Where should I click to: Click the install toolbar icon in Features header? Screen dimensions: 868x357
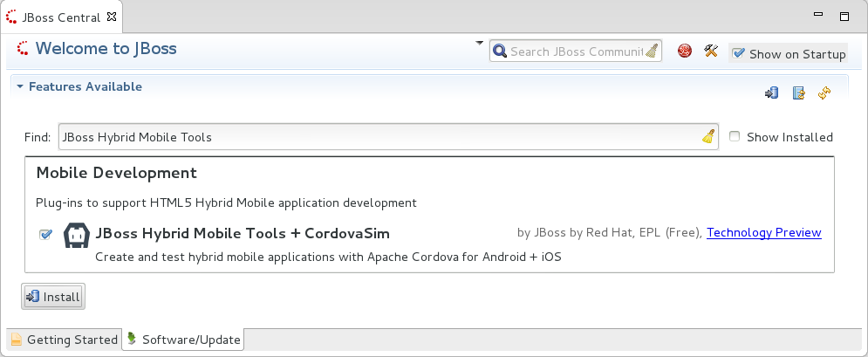772,93
